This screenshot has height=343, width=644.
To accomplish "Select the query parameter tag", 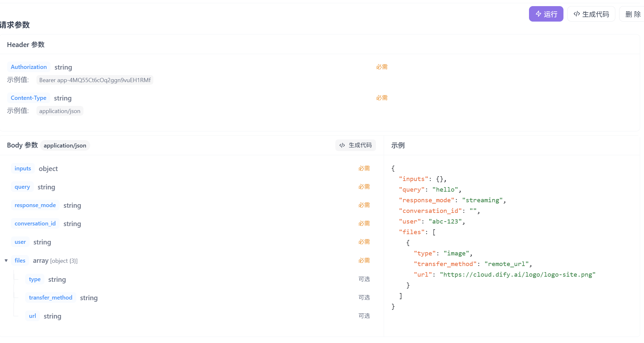I will (x=22, y=187).
